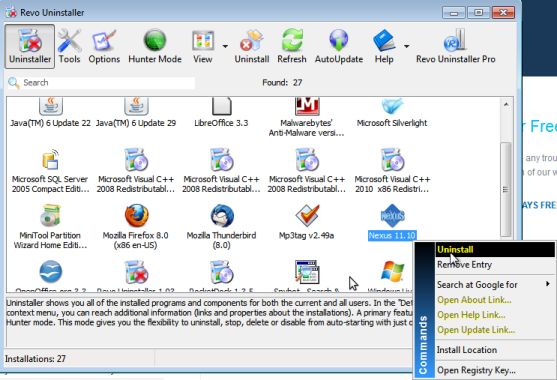Select Microsoft Visual C++ 2010 x86 entry

point(392,171)
